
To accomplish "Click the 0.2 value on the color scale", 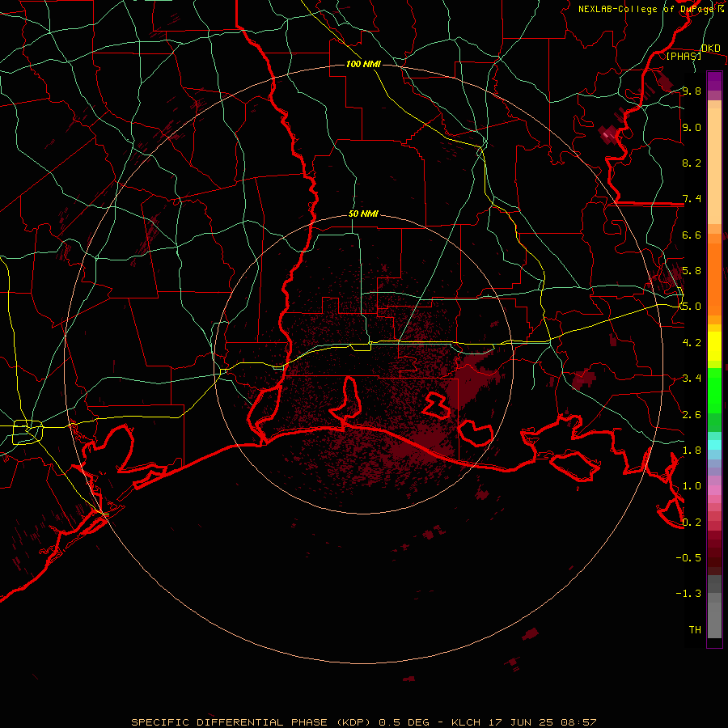I will pyautogui.click(x=692, y=523).
